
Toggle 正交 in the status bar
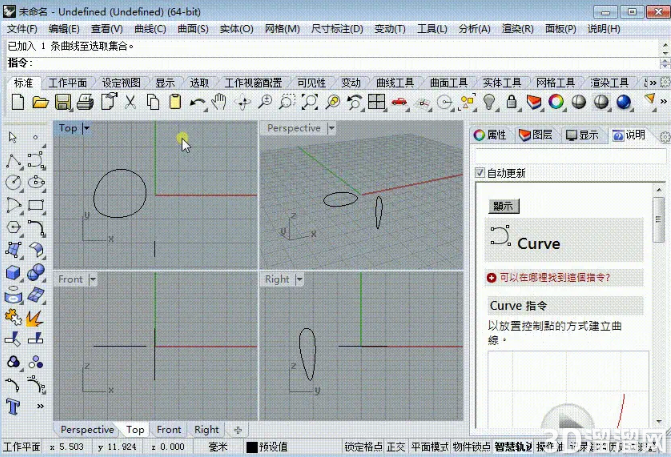tap(396, 447)
